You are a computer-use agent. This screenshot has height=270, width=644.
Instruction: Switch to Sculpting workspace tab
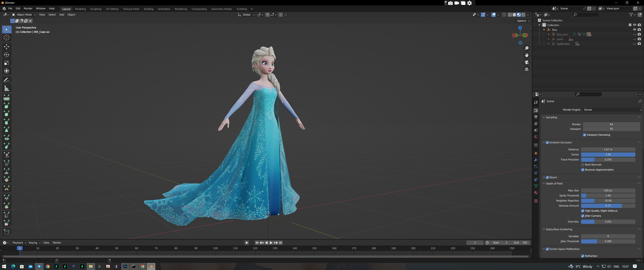click(96, 9)
